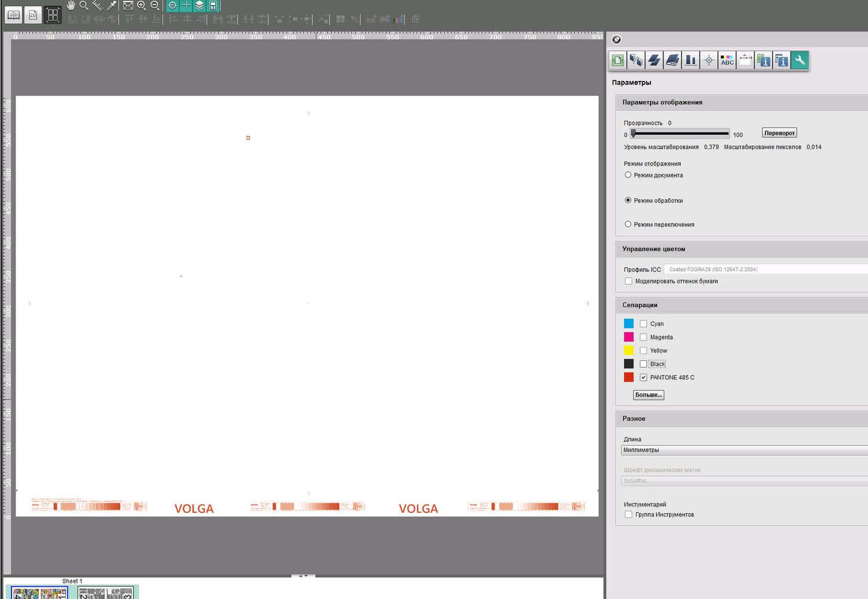Click the zoom out icon
The image size is (868, 599).
pyautogui.click(x=155, y=6)
